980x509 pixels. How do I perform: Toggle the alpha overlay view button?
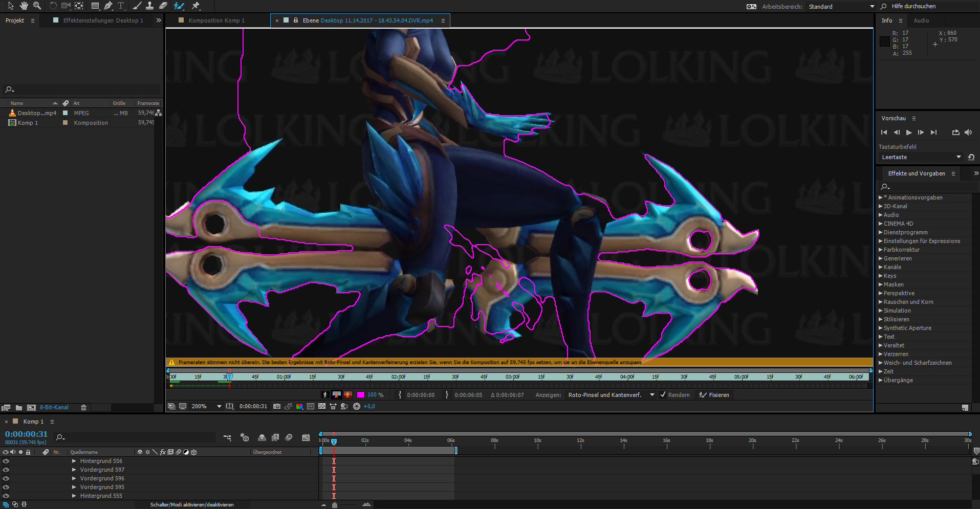[x=348, y=394]
